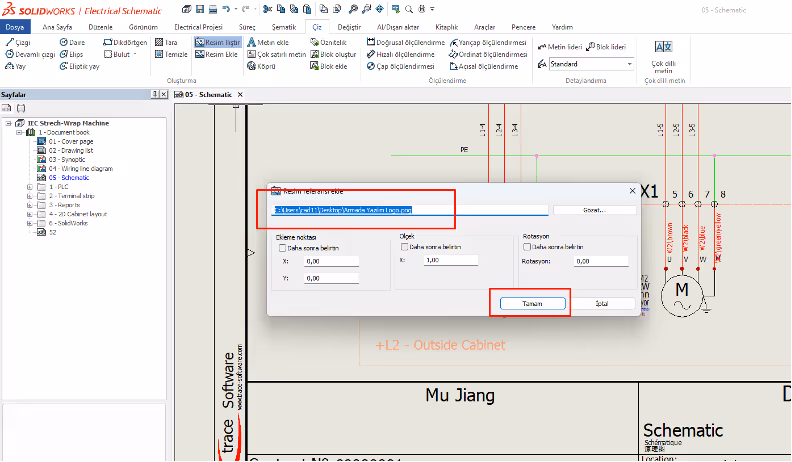
Task: Open 03 - Synoptic page
Action: tap(67, 160)
